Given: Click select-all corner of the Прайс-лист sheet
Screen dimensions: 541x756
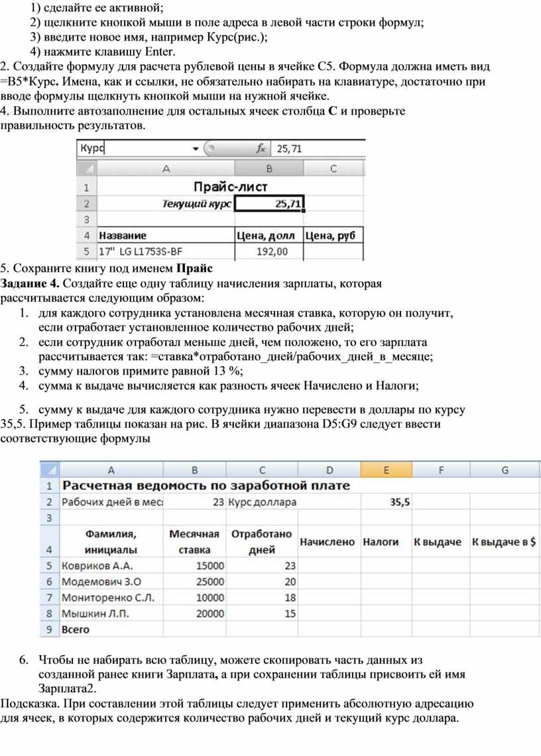Looking at the screenshot, I should (x=87, y=168).
